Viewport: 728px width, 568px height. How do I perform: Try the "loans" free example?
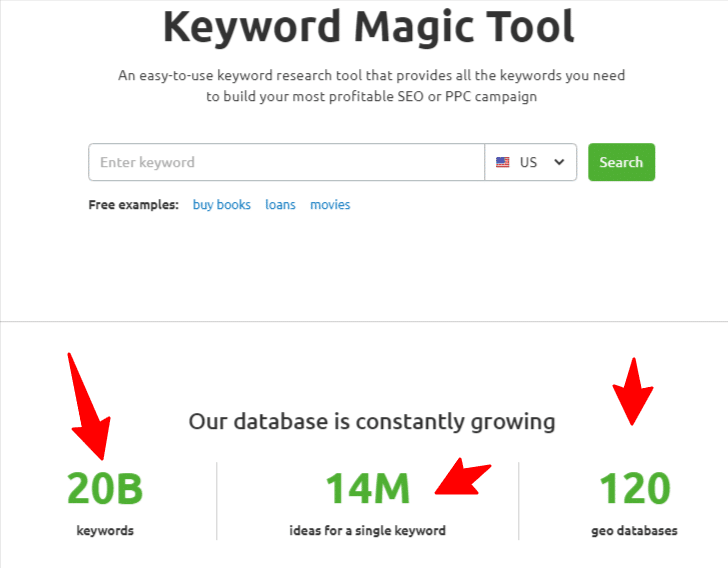(x=280, y=205)
